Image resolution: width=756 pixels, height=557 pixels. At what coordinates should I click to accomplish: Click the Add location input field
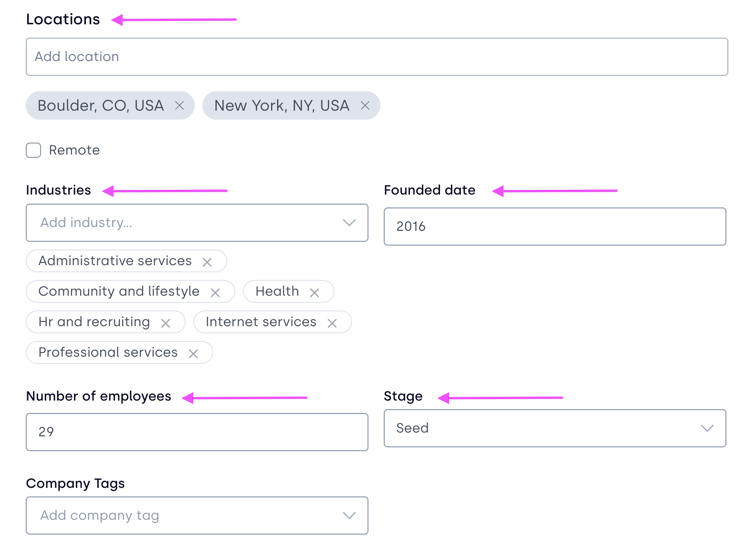377,57
